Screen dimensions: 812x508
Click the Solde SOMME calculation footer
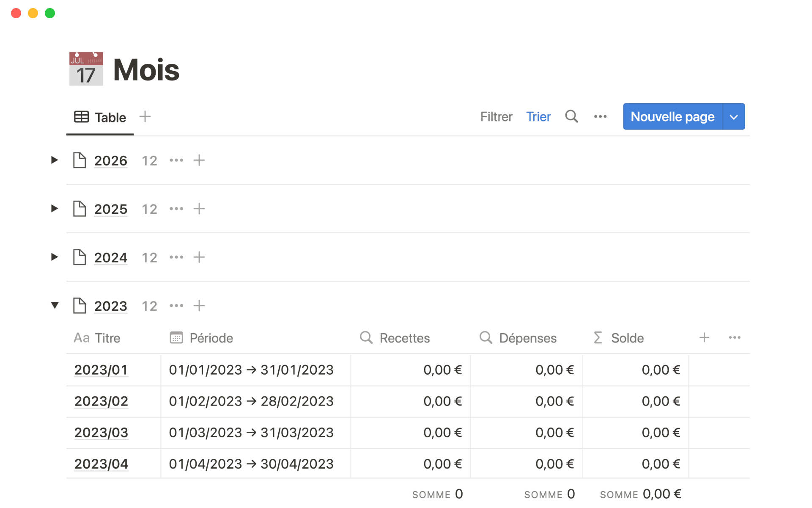point(640,494)
